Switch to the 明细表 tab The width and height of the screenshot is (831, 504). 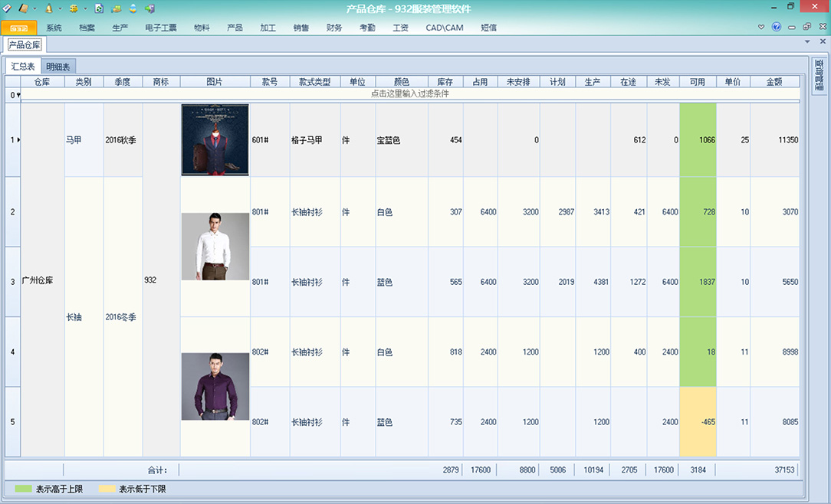(60, 67)
